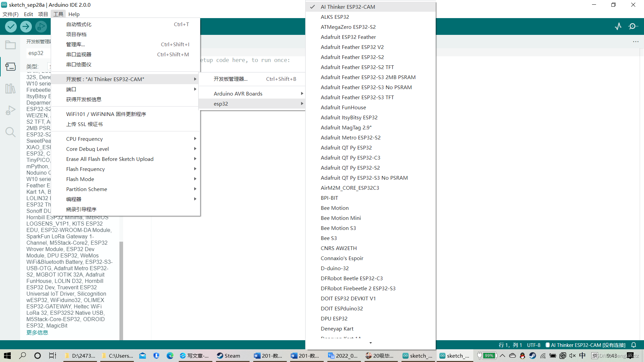Screen dimensions: 644x362
Task: Select checked AI Thinker ESP32-CAM board
Action: tap(370, 7)
